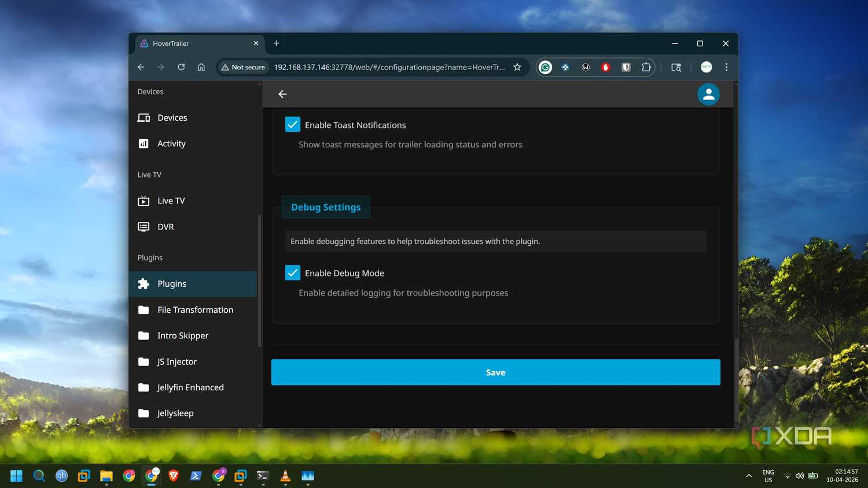Open Jellyfin Enhanced plugin page

pos(193,387)
